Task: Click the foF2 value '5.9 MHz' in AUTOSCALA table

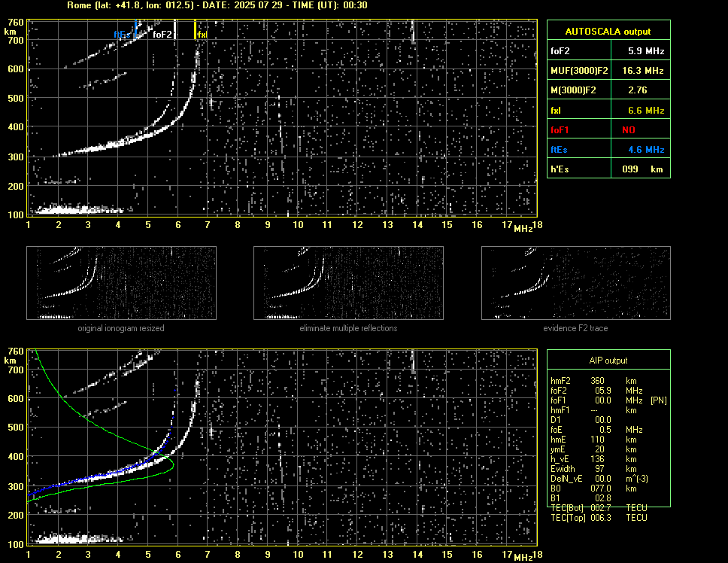Action: click(x=646, y=51)
